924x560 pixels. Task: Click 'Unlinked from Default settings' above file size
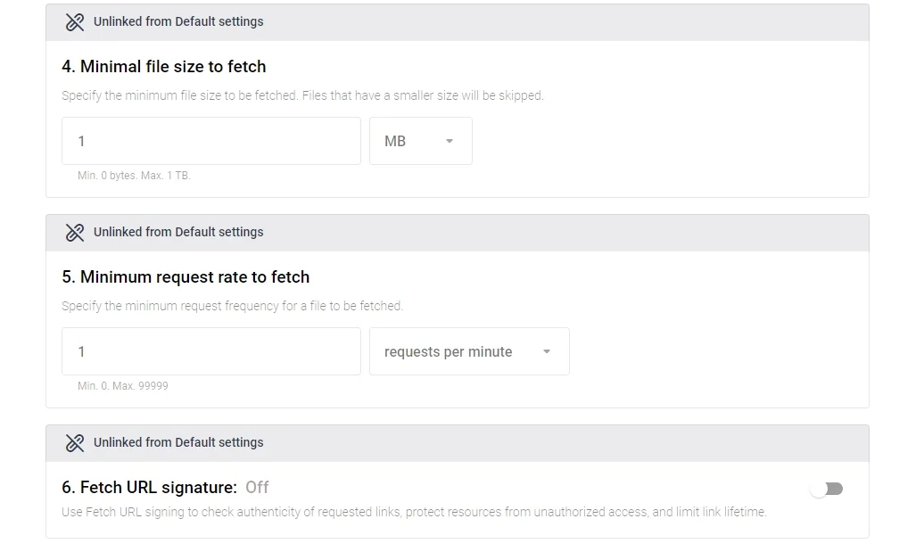pyautogui.click(x=178, y=21)
